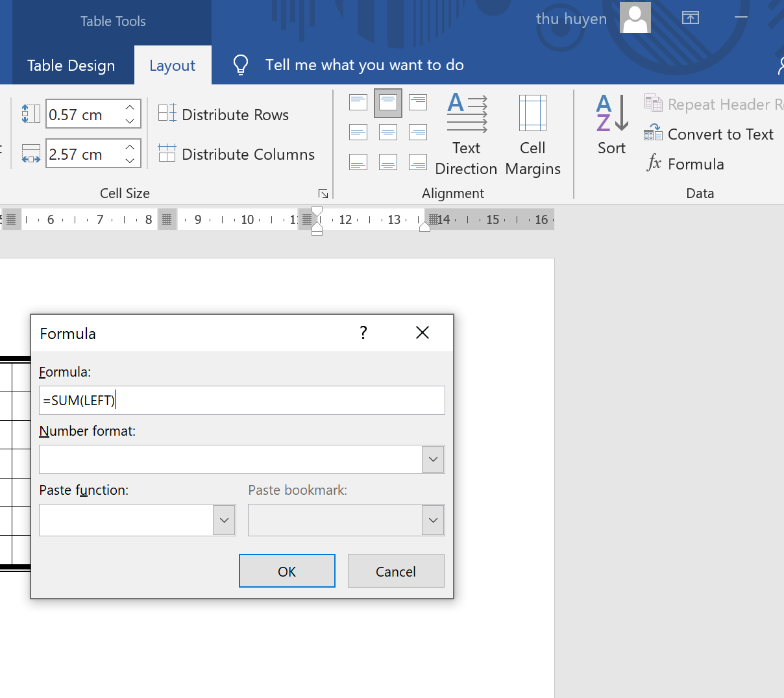Click the column width input box
This screenshot has height=698, width=784.
point(84,154)
